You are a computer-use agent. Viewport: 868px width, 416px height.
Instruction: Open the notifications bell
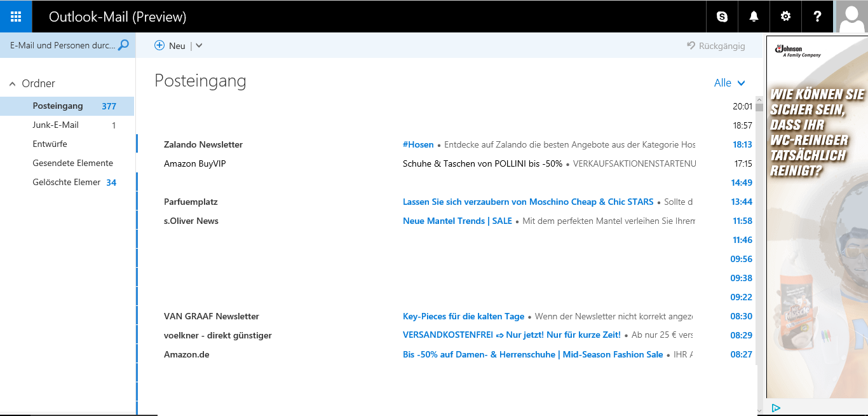(754, 17)
